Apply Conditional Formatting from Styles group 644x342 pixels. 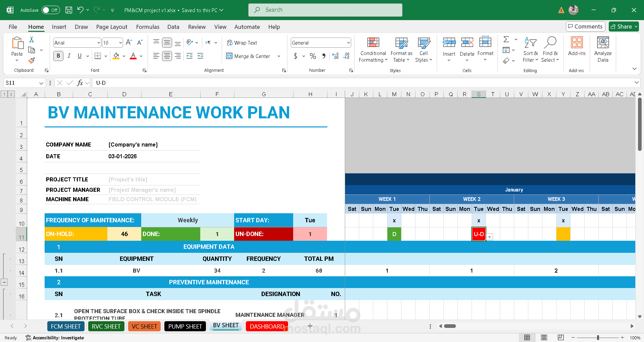coord(373,50)
